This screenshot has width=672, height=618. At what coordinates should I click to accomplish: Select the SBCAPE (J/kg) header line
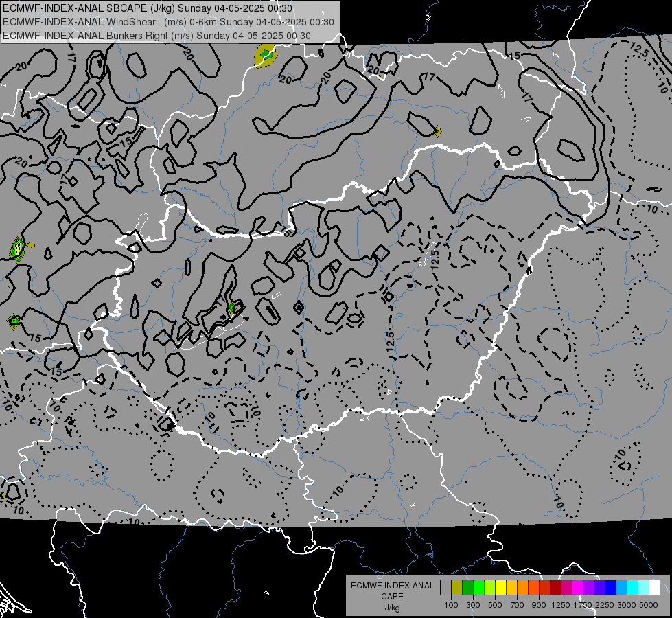[x=148, y=8]
